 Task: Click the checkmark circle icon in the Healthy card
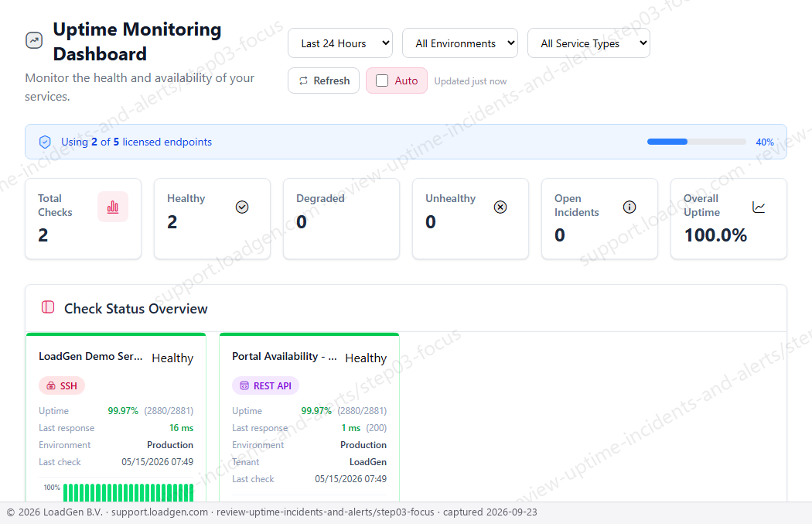(x=242, y=207)
